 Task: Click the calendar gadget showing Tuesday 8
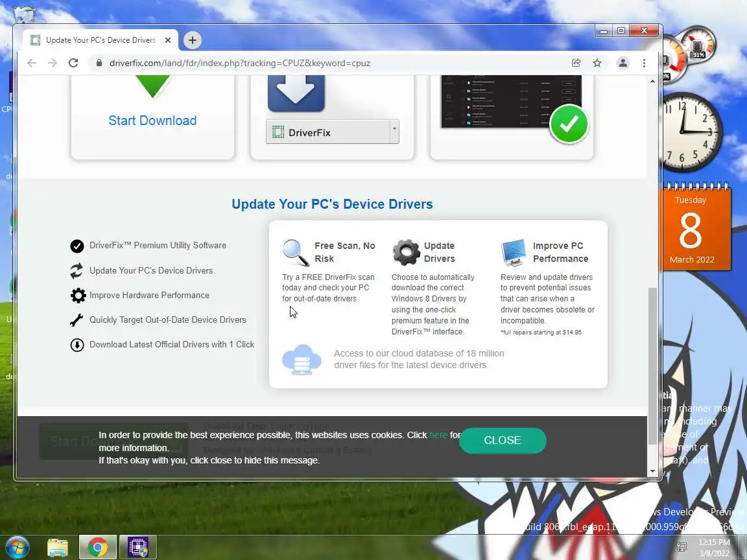[x=697, y=227]
